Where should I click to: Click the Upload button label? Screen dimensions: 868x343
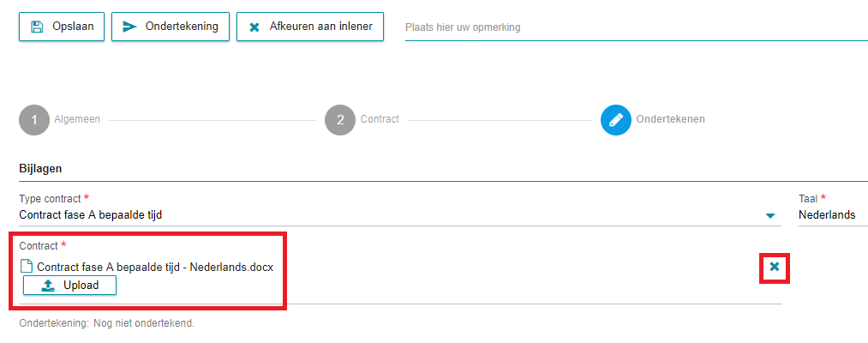click(x=81, y=286)
